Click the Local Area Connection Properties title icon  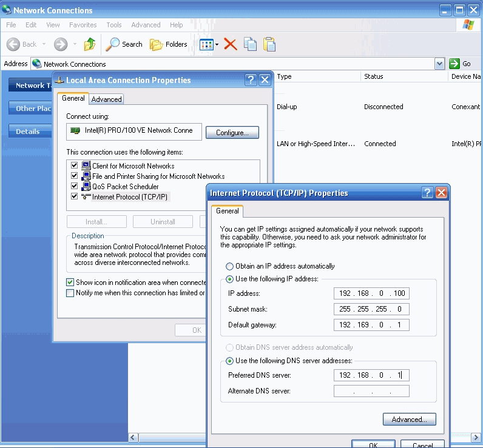[59, 80]
